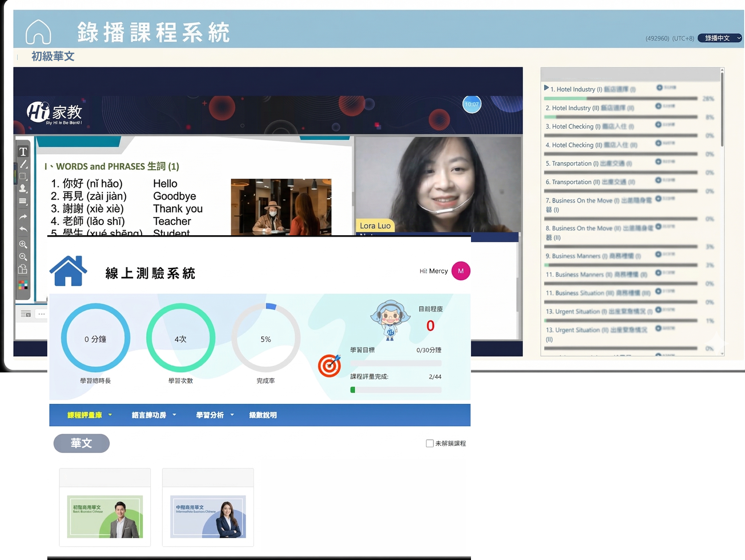Click the white home icon in header

tap(38, 32)
